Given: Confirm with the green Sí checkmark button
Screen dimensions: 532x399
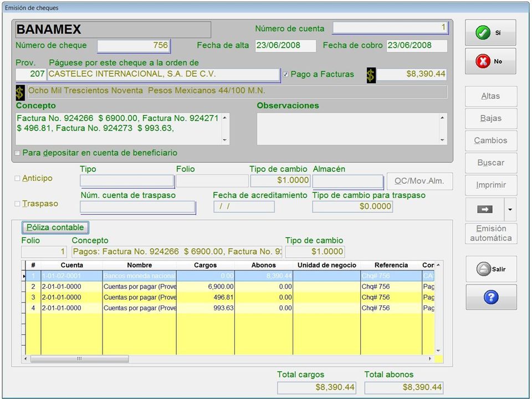Looking at the screenshot, I should [x=490, y=33].
